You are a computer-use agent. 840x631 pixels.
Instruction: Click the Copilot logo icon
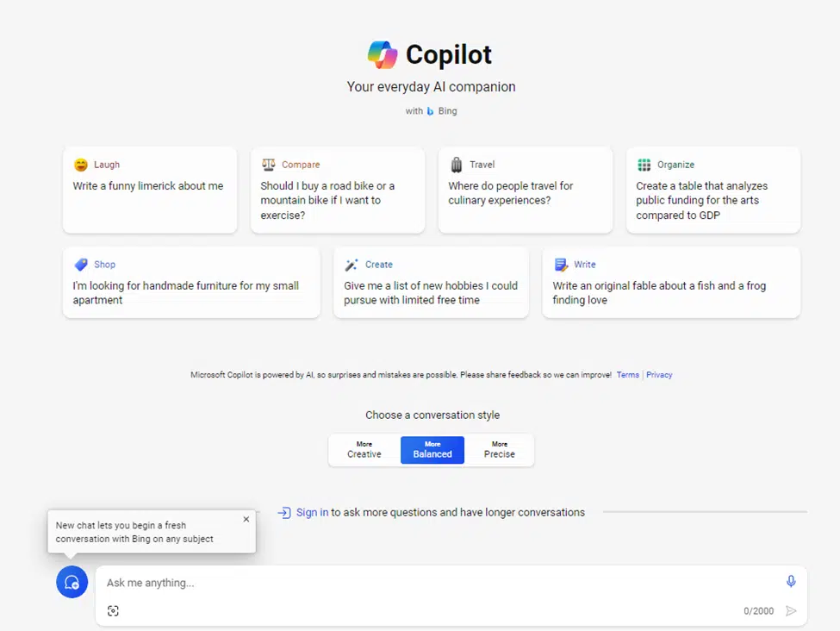coord(383,54)
